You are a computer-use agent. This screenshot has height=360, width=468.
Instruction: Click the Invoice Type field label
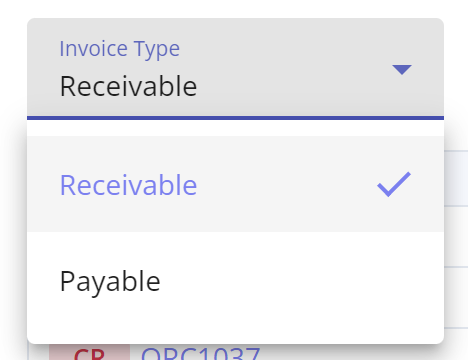(x=119, y=49)
